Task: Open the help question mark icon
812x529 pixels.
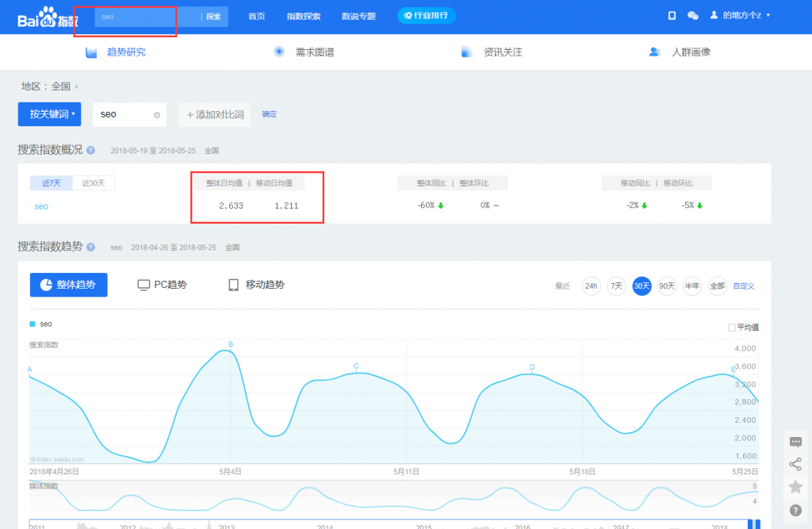Action: point(795,510)
